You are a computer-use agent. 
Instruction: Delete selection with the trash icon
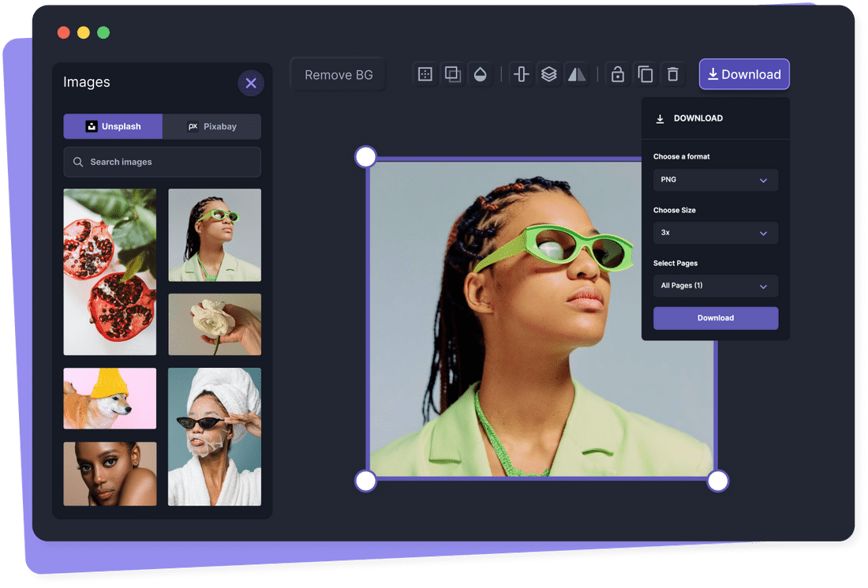673,74
